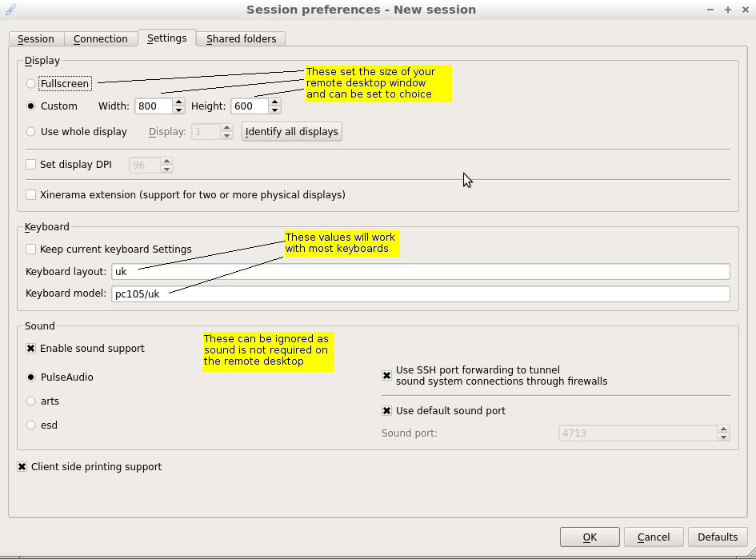Reset settings with Defaults button
Viewport: 756px width, 559px height.
(718, 537)
